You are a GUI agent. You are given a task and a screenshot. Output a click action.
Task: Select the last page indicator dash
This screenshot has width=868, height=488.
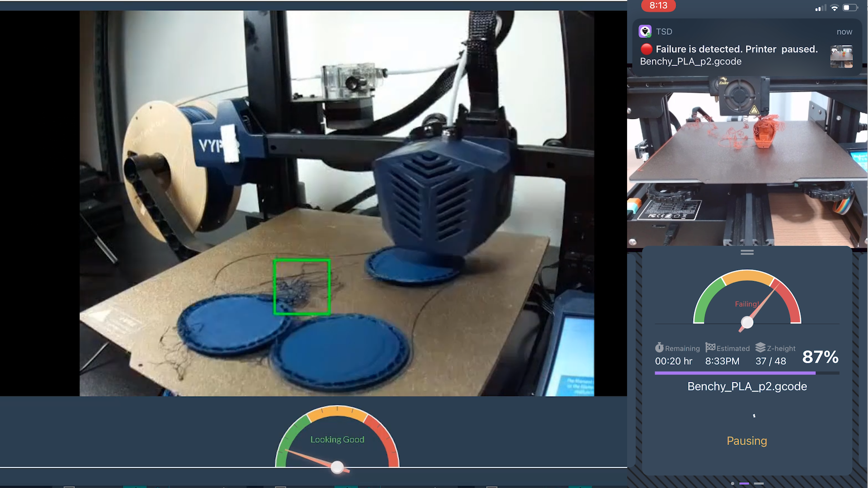[x=759, y=483]
